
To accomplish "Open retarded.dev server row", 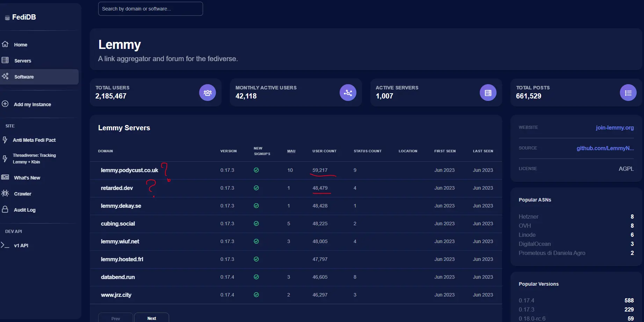I will pyautogui.click(x=296, y=188).
